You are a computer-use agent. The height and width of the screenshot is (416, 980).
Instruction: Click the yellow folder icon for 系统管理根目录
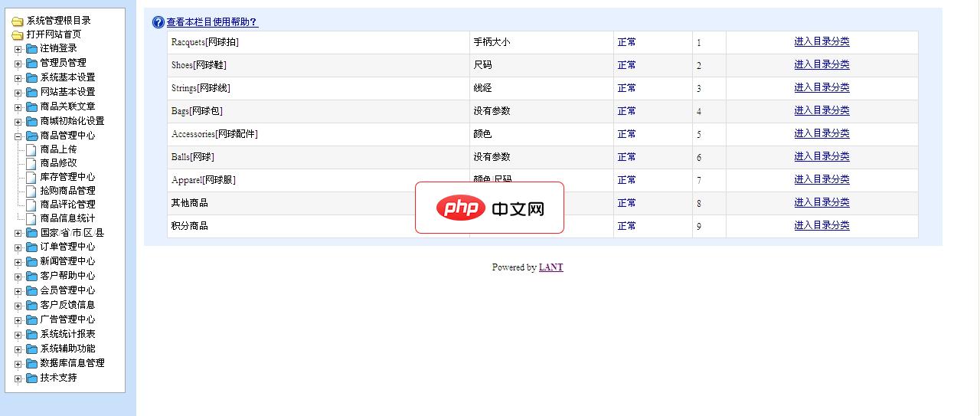point(18,21)
